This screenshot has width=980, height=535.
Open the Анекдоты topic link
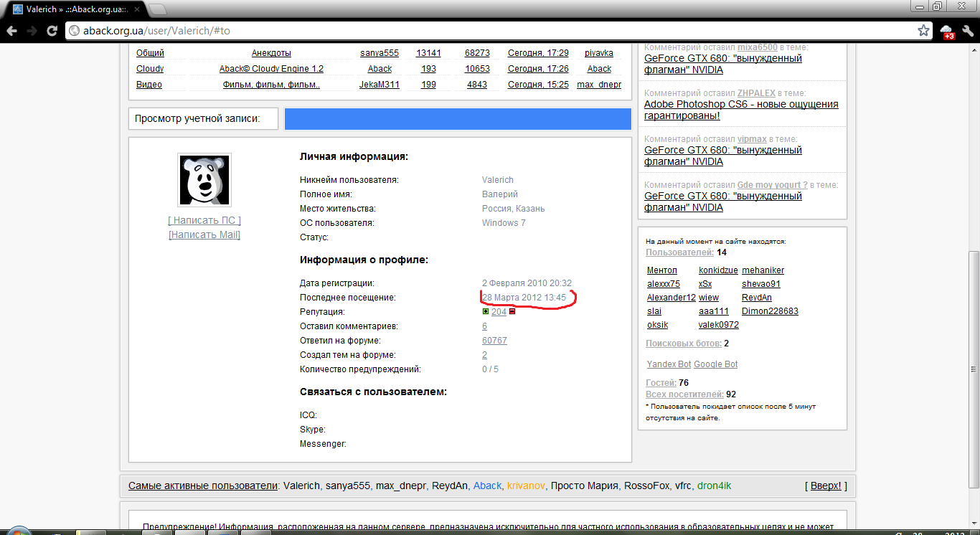(x=271, y=53)
